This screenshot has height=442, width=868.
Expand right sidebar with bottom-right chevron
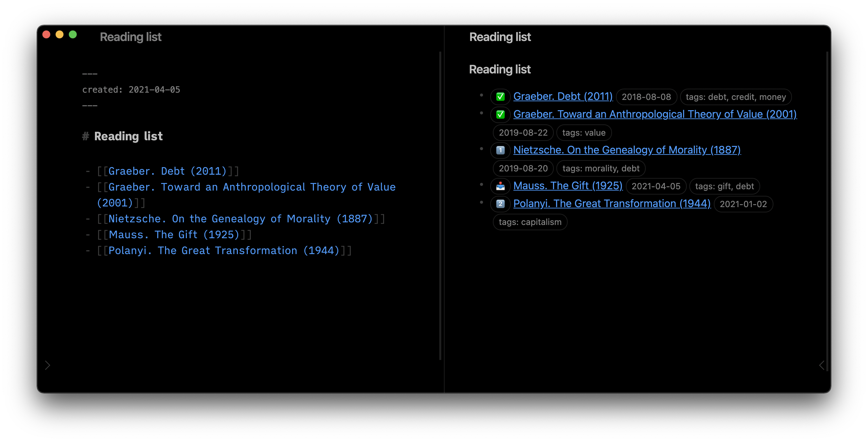tap(821, 365)
